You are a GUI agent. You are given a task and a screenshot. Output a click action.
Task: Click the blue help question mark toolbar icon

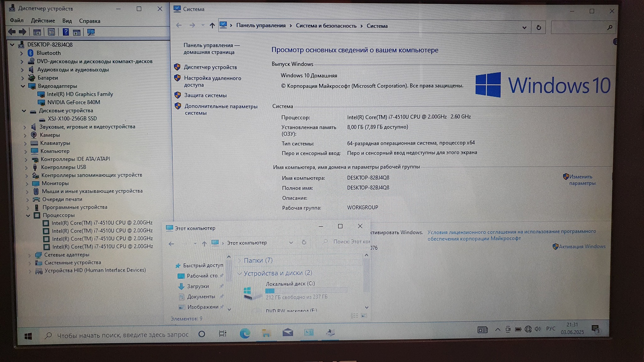tap(65, 32)
